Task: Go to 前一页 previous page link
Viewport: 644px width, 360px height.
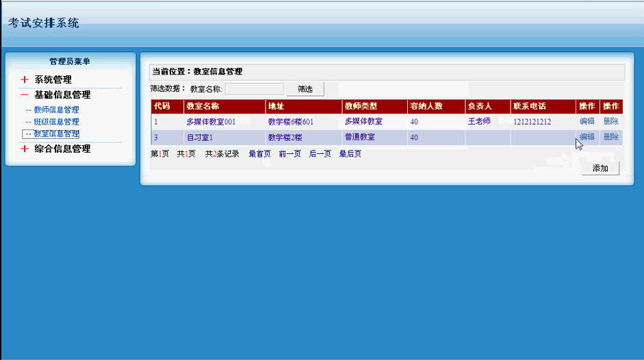Action: [x=289, y=154]
